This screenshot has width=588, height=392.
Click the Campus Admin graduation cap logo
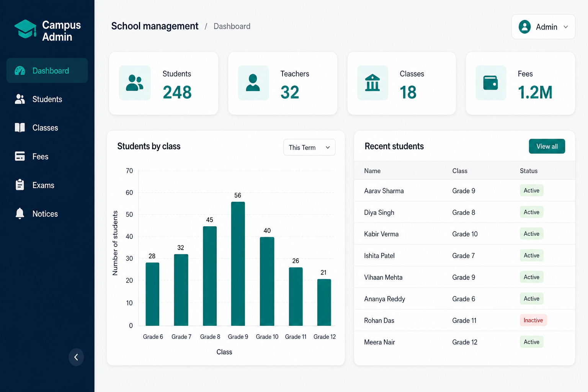click(25, 29)
